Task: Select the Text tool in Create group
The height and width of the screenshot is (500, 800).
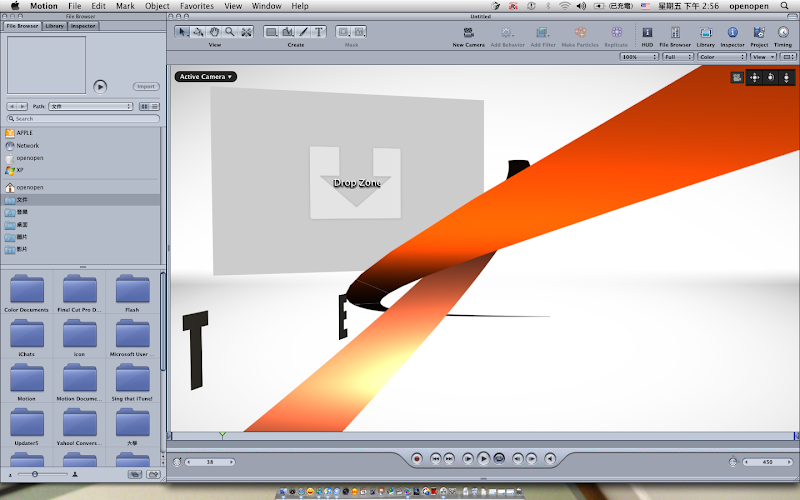Action: point(319,32)
